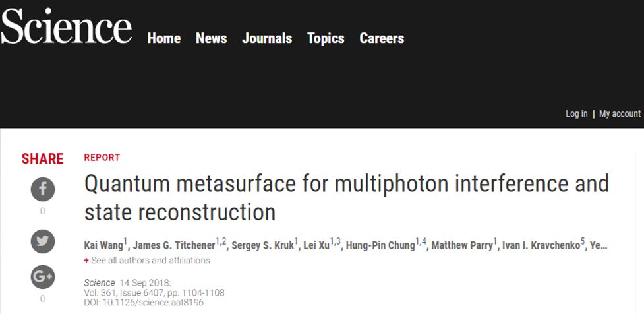Select author Kai Wang

click(102, 246)
